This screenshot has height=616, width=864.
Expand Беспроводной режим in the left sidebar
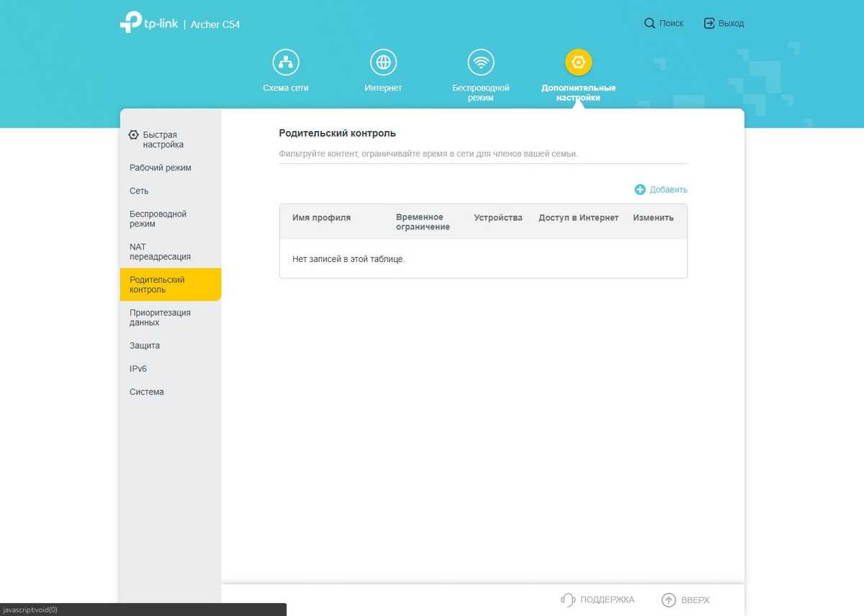[158, 219]
